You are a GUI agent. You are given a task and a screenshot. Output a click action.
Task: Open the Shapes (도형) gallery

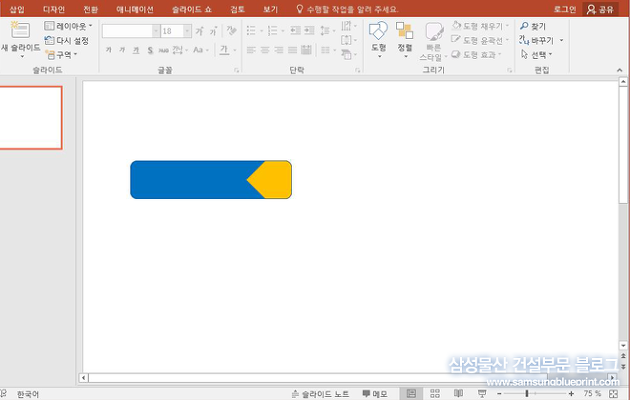tap(378, 39)
